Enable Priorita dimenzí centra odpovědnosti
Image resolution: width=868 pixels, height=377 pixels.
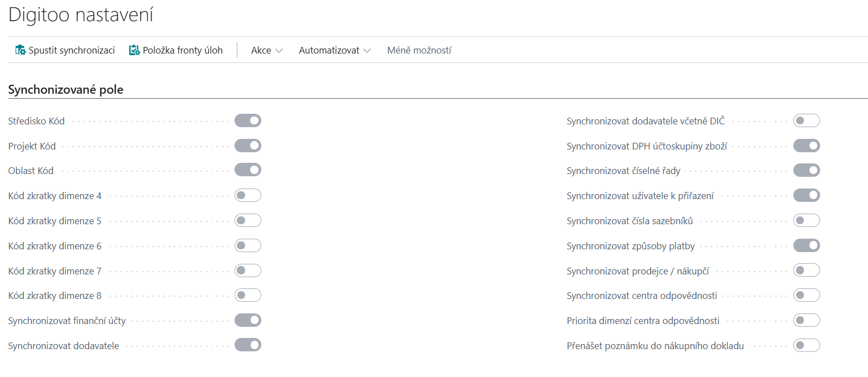(807, 320)
